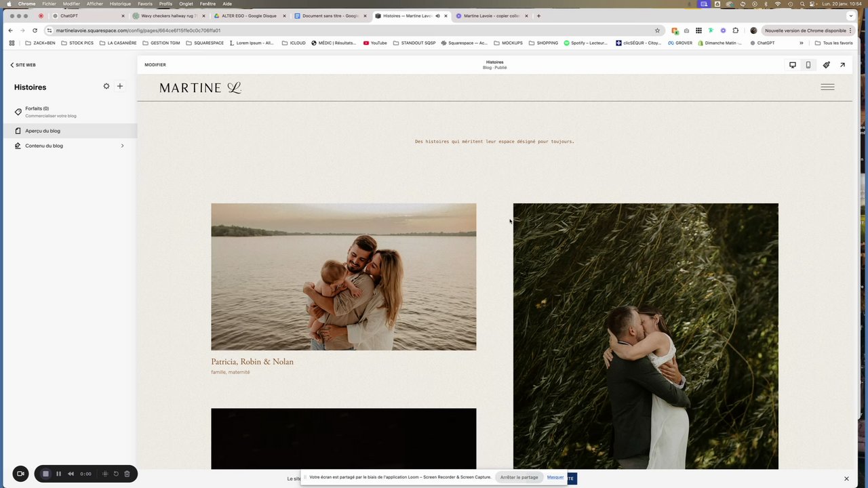This screenshot has width=868, height=488.
Task: Open the Fichier menu
Action: click(49, 4)
